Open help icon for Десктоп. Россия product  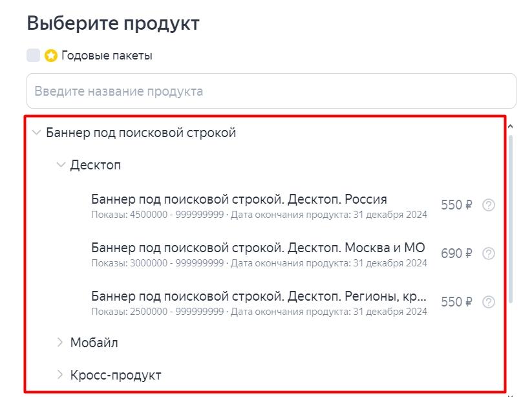pyautogui.click(x=489, y=205)
